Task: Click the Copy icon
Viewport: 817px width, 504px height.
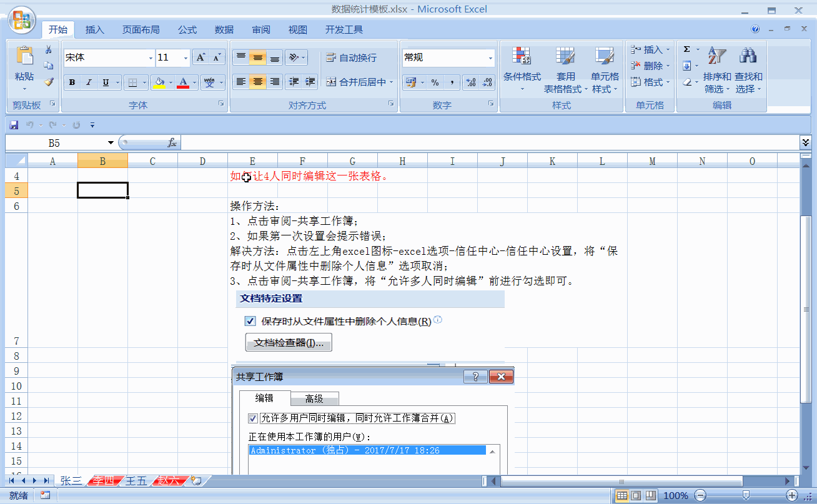Action: coord(49,66)
